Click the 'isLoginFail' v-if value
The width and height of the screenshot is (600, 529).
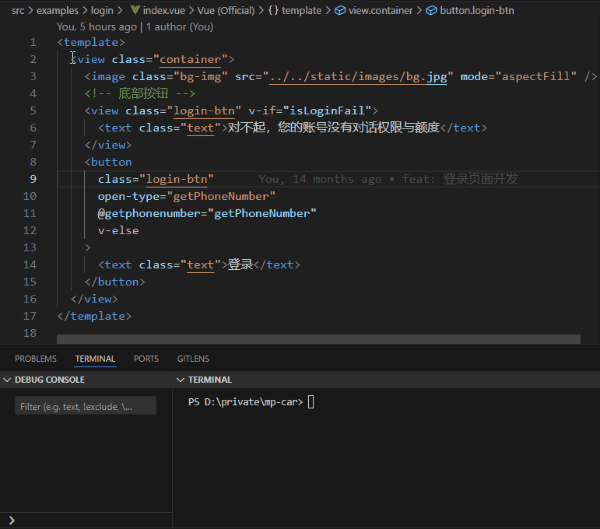326,111
